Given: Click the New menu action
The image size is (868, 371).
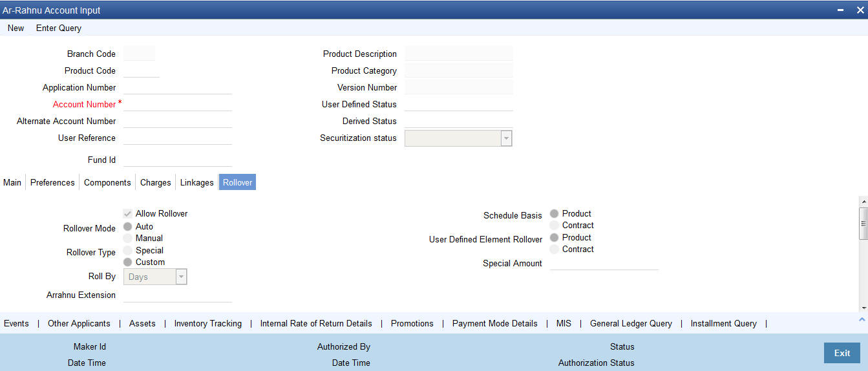Looking at the screenshot, I should coord(16,28).
